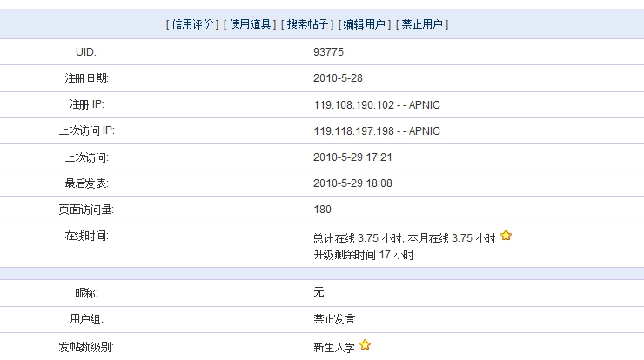This screenshot has width=644, height=360.
Task: Click the registration IP 119.108.190.102
Action: pyautogui.click(x=353, y=105)
